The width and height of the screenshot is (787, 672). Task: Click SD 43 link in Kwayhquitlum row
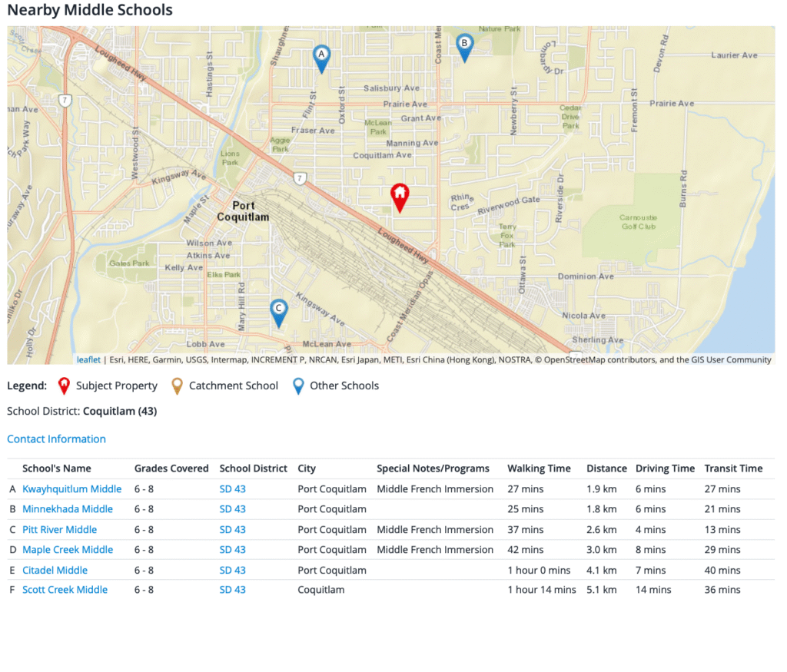tap(232, 489)
